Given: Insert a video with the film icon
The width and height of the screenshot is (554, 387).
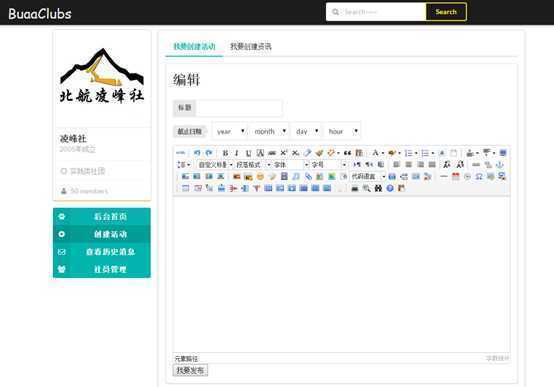Looking at the screenshot, I should point(284,176).
